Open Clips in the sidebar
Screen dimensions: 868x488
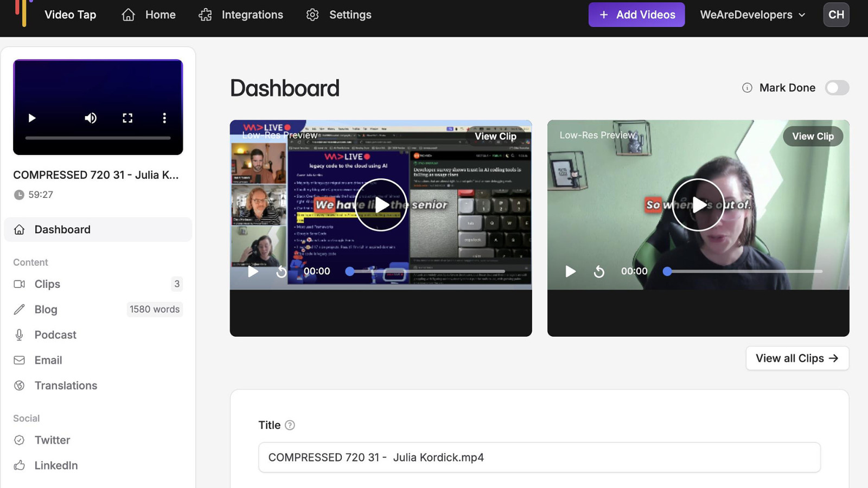[47, 284]
